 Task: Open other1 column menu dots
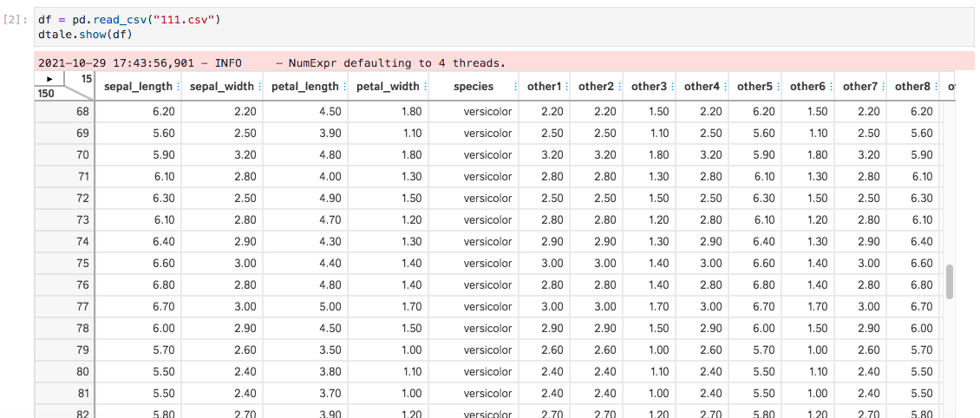[x=566, y=87]
